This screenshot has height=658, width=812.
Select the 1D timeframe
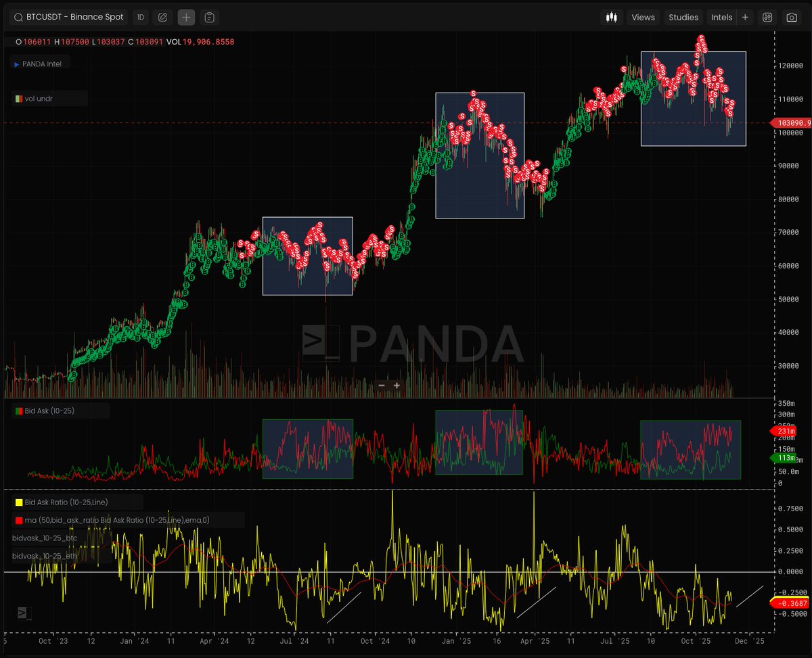[x=140, y=17]
